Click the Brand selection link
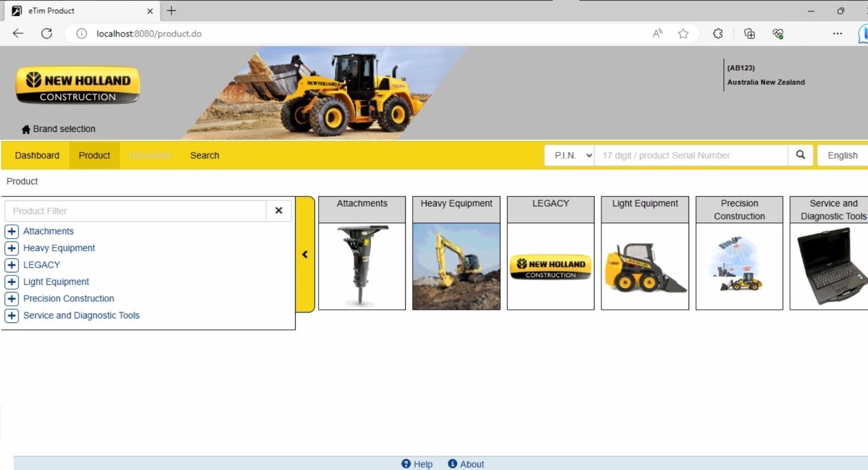 [x=64, y=129]
